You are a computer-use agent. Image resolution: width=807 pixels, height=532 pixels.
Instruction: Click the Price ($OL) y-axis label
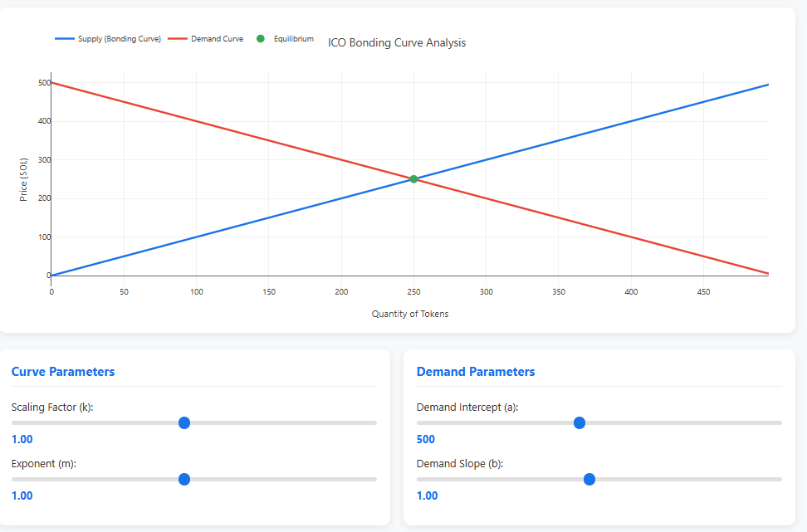[x=23, y=179]
